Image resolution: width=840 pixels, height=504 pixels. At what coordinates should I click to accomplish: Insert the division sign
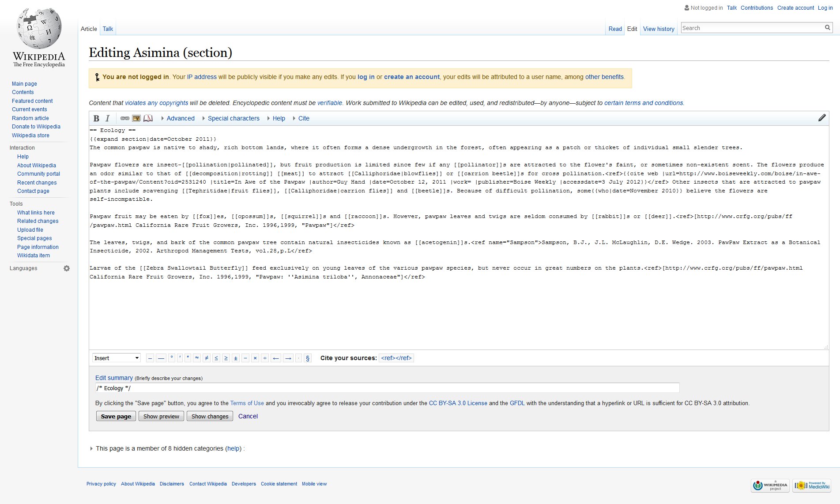pos(265,358)
